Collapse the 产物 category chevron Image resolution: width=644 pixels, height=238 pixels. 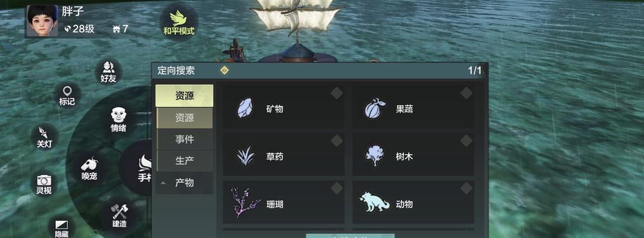(x=163, y=183)
